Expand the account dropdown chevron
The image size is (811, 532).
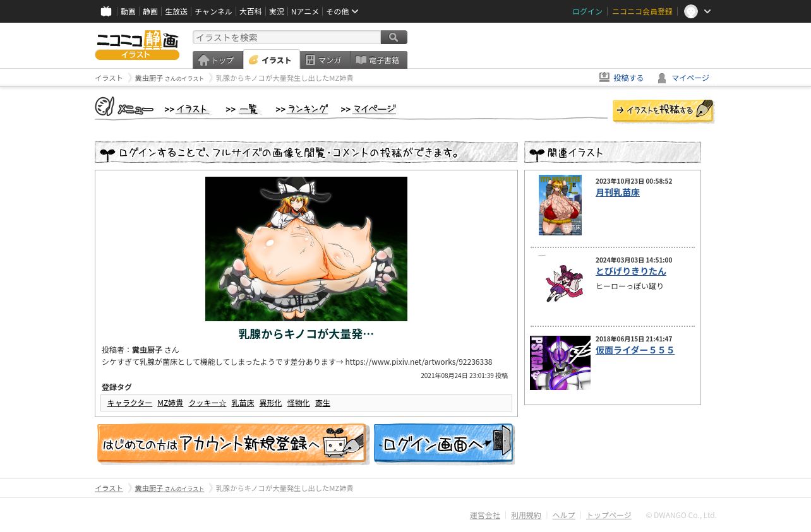pyautogui.click(x=707, y=11)
